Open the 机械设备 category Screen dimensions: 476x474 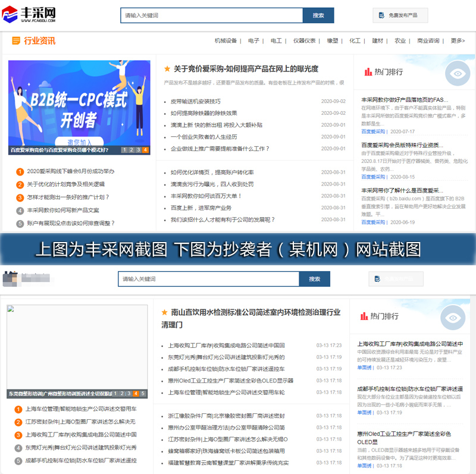(226, 40)
